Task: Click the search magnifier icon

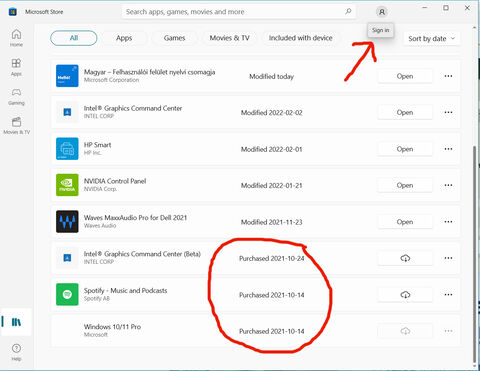Action: [348, 12]
